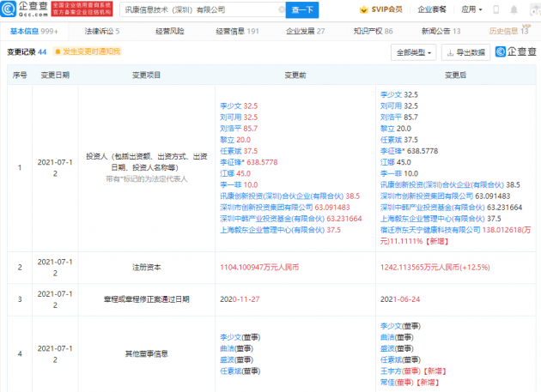Open the notifications bell icon

514,9
